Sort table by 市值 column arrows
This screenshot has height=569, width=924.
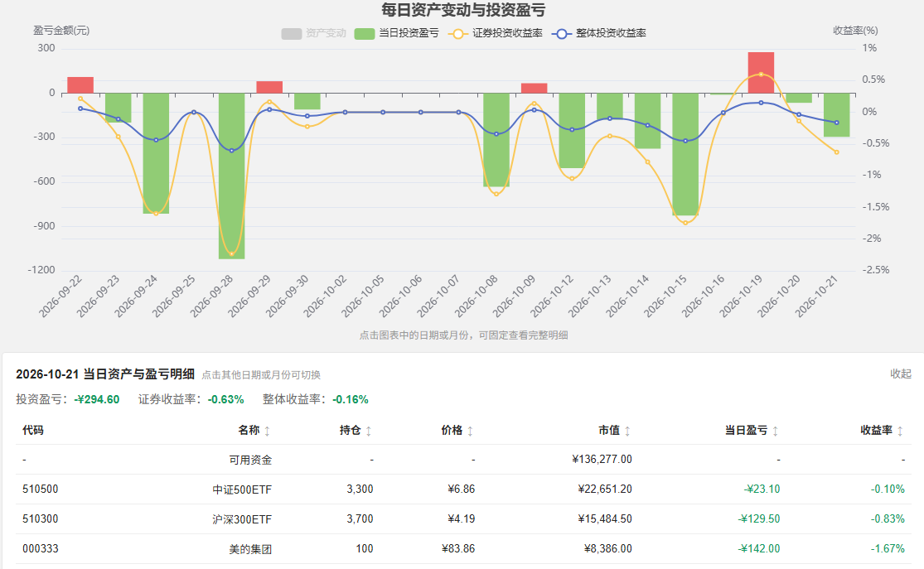[x=627, y=432]
